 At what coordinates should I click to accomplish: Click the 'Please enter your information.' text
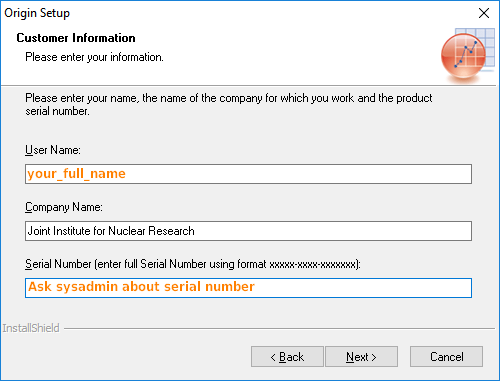94,57
